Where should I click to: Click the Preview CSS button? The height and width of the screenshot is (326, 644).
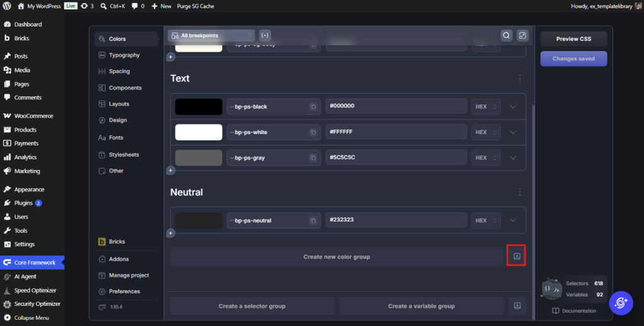coord(574,39)
